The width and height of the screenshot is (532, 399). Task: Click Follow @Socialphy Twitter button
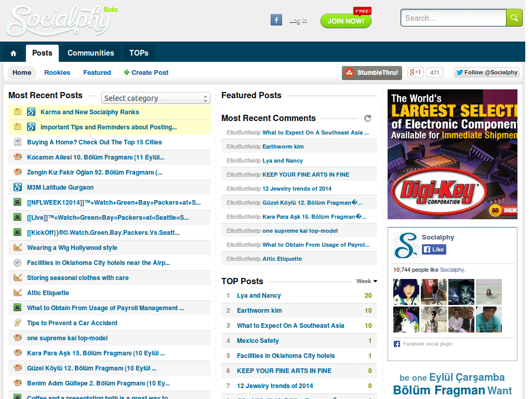[x=486, y=72]
